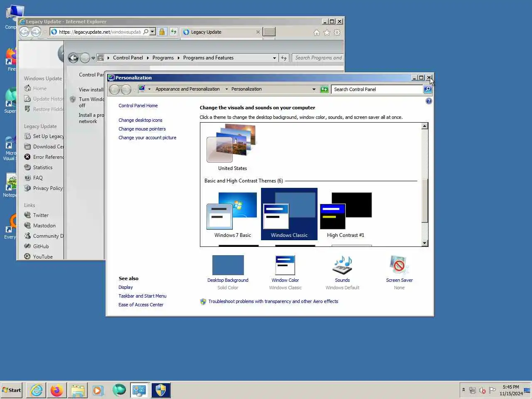Expand Appearance and Personalization breadcrumb arrow
Screen dimensions: 532x399
(x=227, y=89)
